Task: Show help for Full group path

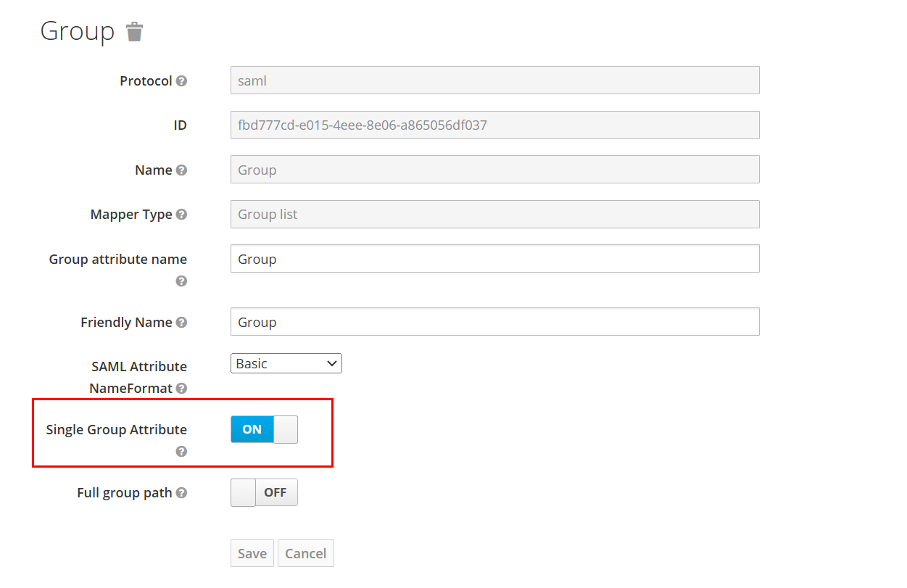Action: [182, 493]
